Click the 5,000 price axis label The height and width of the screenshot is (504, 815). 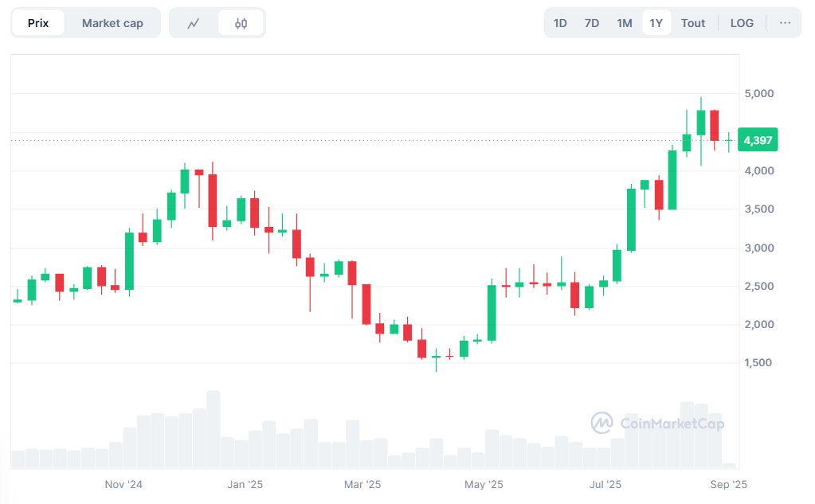point(758,94)
